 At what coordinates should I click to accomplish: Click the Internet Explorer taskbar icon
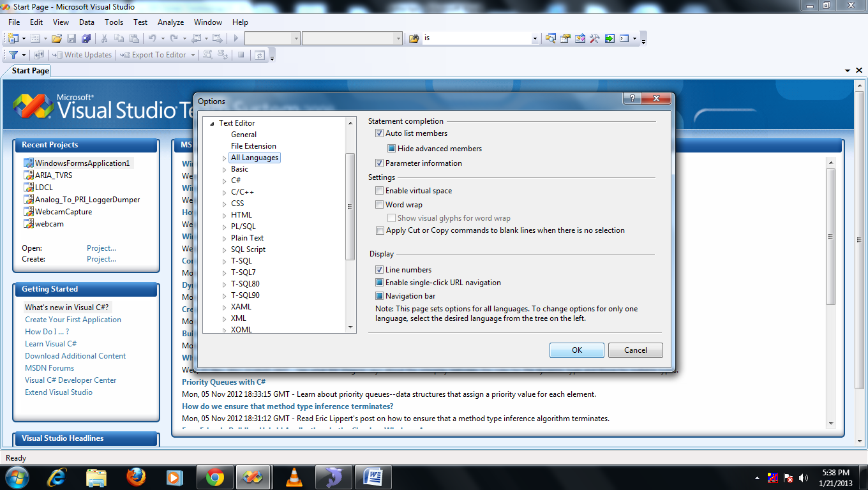(x=58, y=477)
